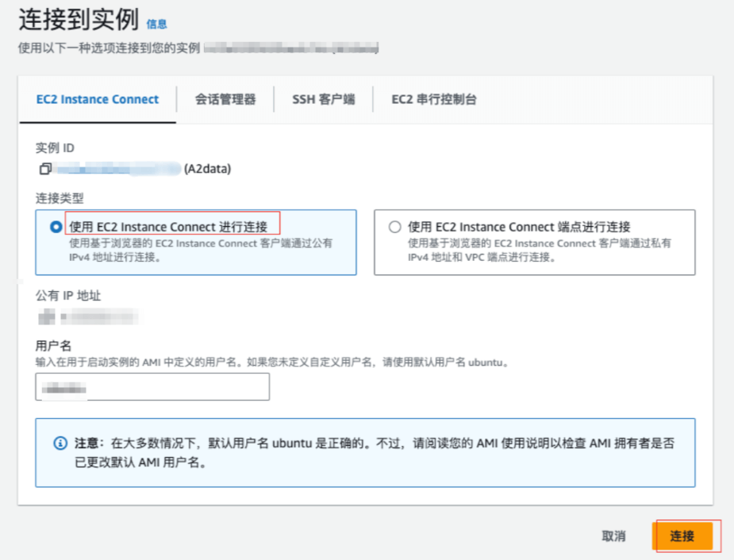Click the 注意 notice text about ubuntu username
Image resolution: width=734 pixels, height=560 pixels.
click(375, 452)
